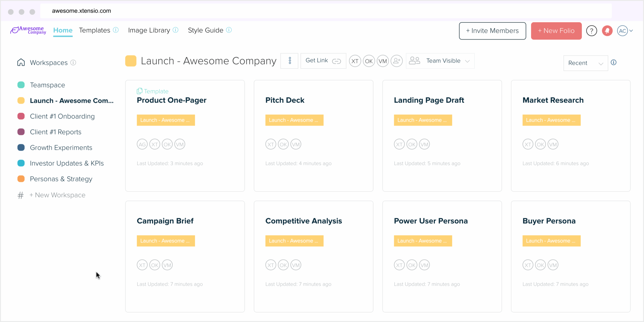Select the Awesome Company logo
Viewport: 644px width, 322px height.
click(28, 30)
